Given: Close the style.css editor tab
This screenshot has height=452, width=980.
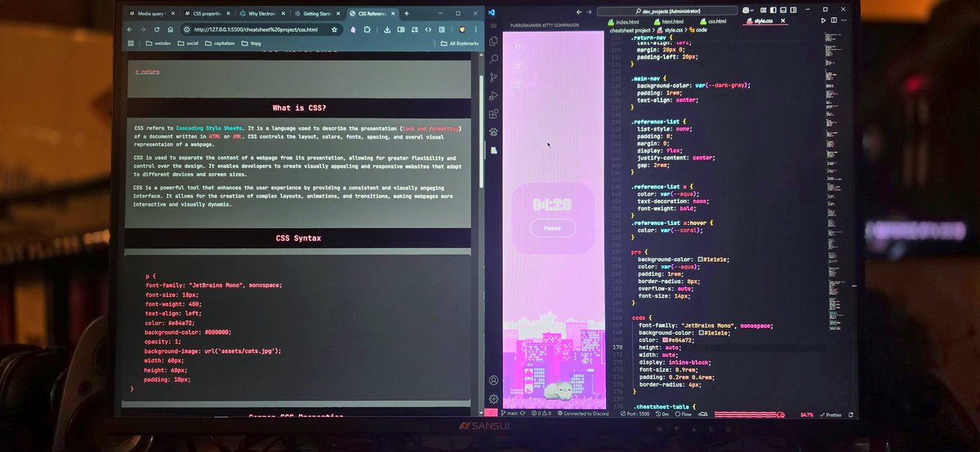Looking at the screenshot, I should point(785,21).
